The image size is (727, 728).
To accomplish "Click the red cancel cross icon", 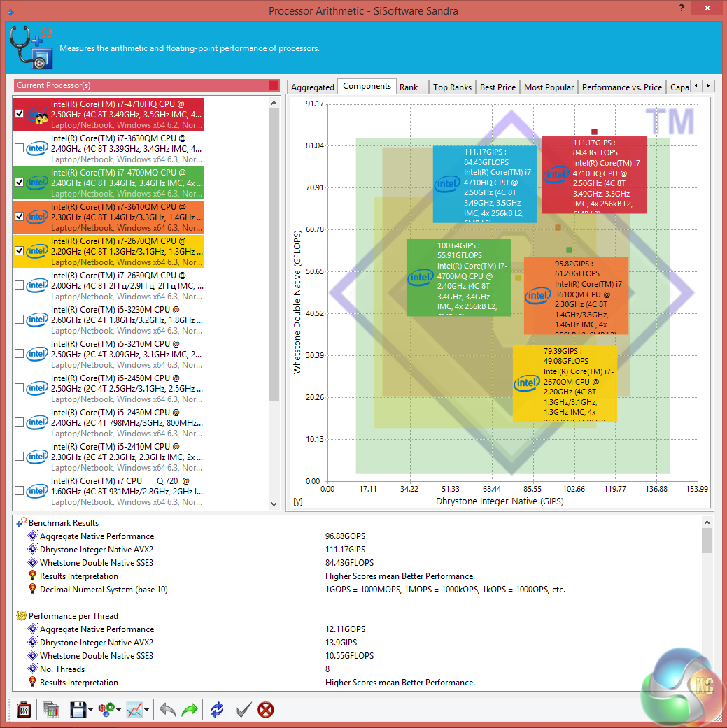I will (266, 709).
